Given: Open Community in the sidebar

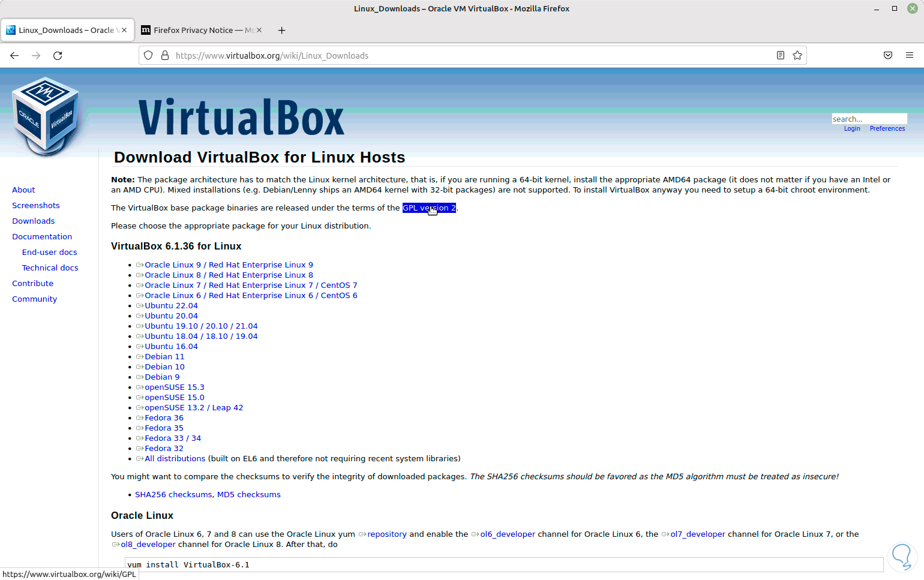Looking at the screenshot, I should click(35, 299).
